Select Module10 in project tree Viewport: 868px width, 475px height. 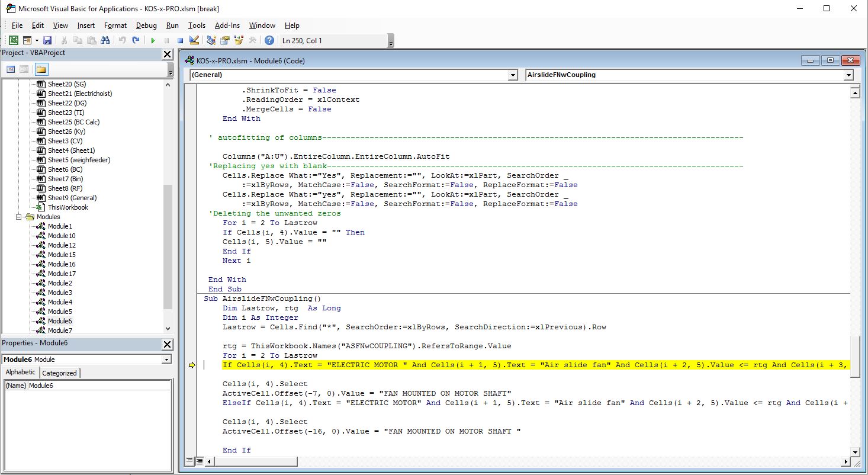(x=62, y=236)
